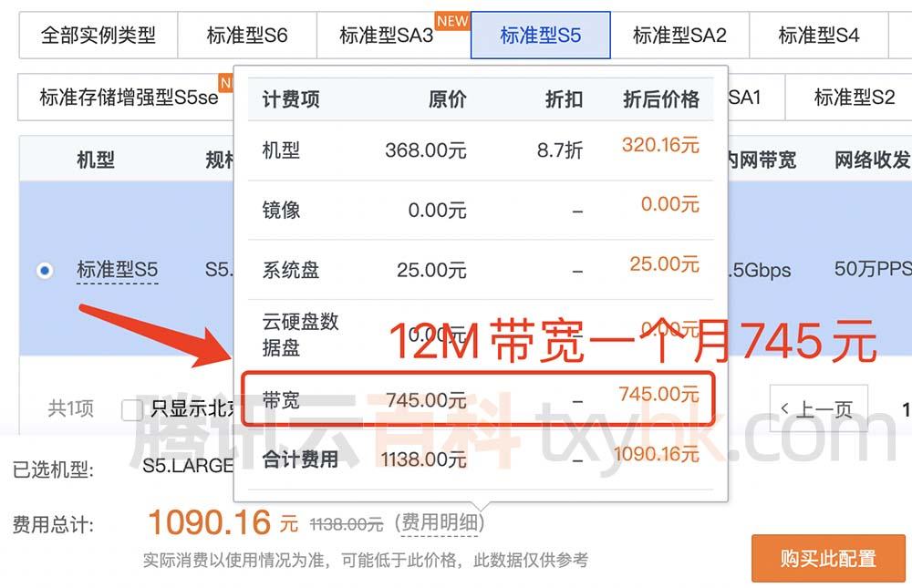912x588 pixels.
Task: Switch to the 标准型S6 tab
Action: click(247, 35)
